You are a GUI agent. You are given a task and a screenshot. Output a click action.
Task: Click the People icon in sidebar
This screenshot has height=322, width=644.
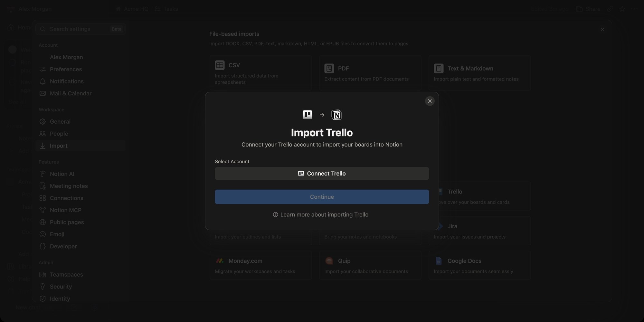[43, 134]
